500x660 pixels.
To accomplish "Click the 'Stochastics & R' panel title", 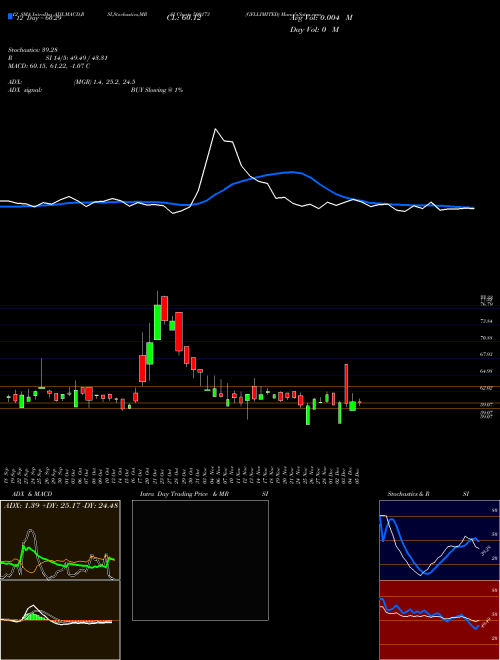I will 409,494.
